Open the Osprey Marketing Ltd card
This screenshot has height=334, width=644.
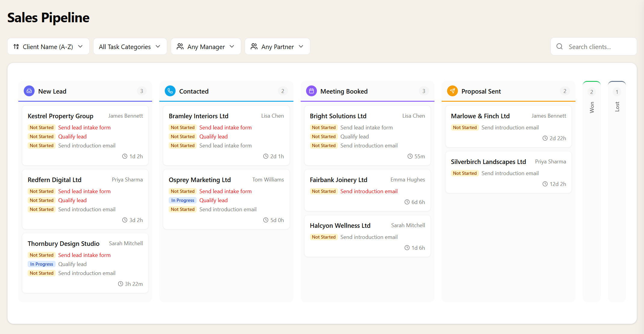pos(226,199)
